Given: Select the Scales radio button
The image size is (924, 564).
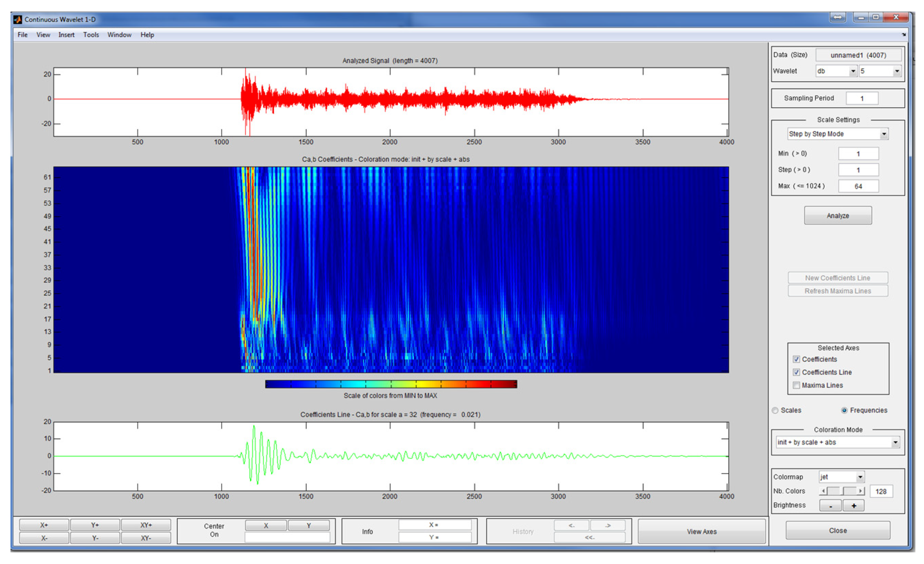Looking at the screenshot, I should point(775,410).
